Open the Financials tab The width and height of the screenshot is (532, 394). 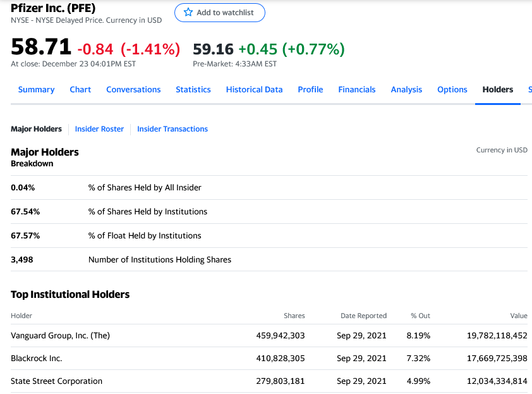357,90
